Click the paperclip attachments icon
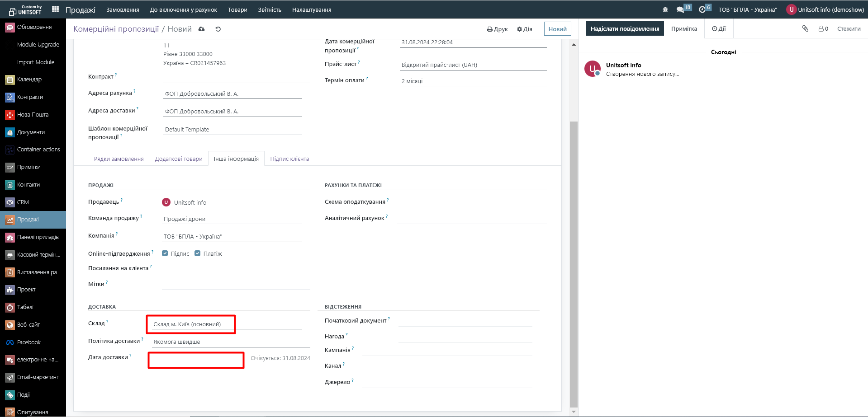 [x=805, y=28]
